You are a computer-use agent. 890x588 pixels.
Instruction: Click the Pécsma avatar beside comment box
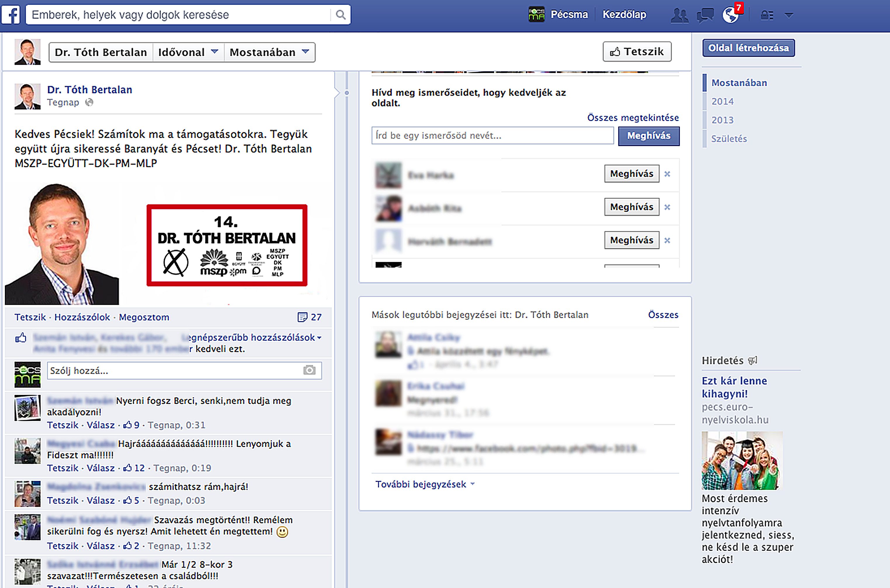pyautogui.click(x=27, y=374)
